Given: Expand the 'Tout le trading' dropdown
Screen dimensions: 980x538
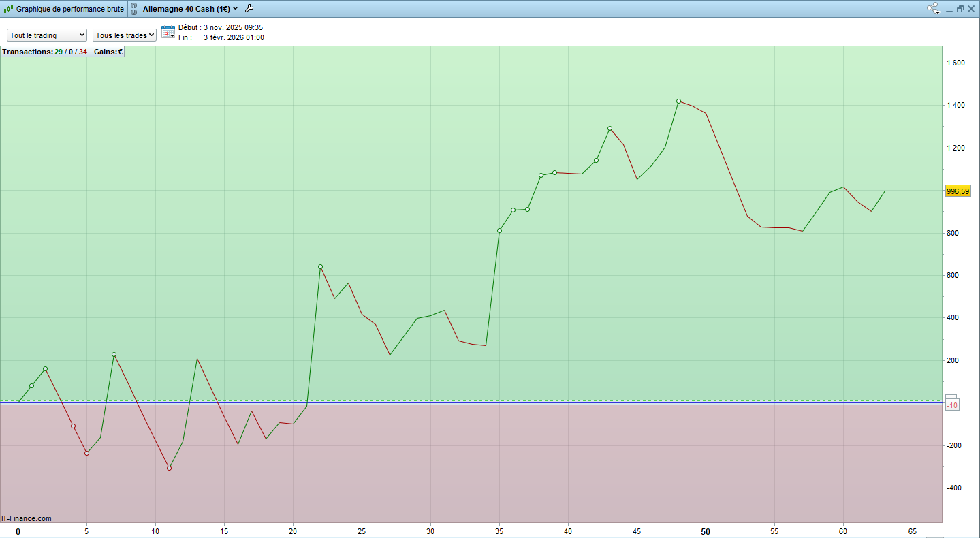Looking at the screenshot, I should click(x=47, y=35).
